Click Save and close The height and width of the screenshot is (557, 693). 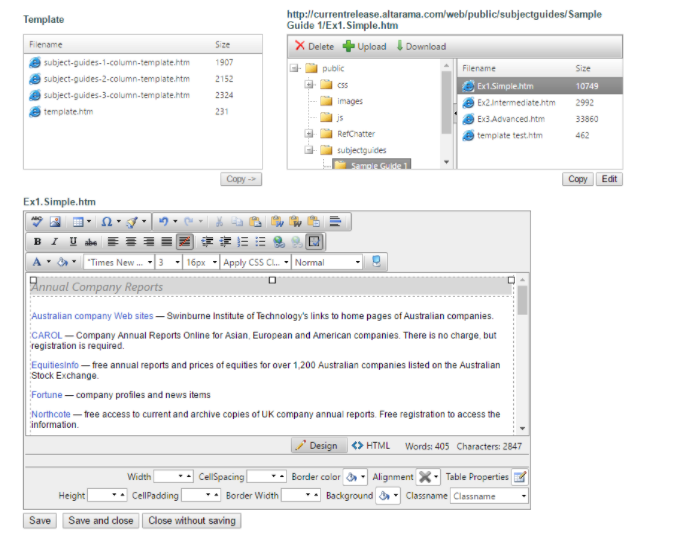click(x=101, y=521)
